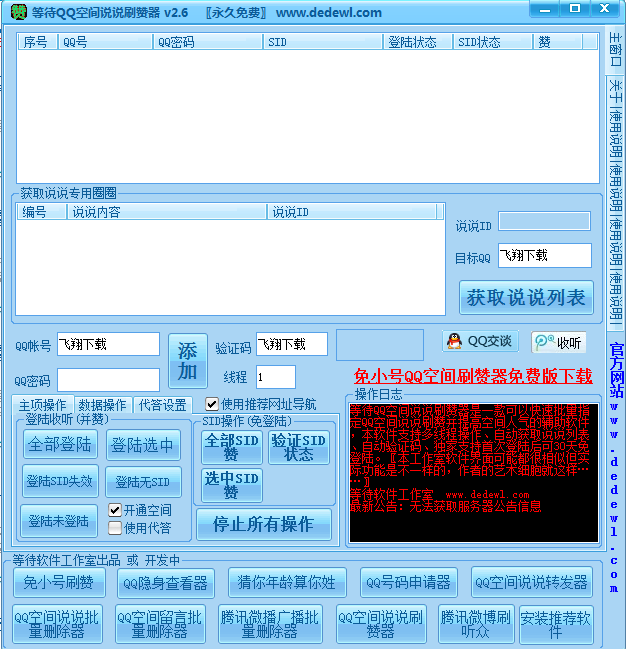Click the 获取说说列表 button

526,298
